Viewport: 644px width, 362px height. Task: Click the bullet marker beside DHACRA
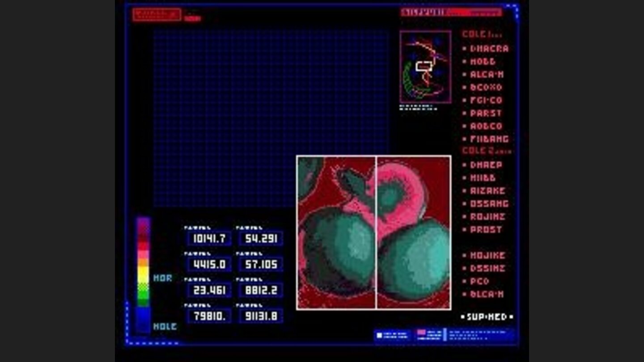click(x=465, y=49)
